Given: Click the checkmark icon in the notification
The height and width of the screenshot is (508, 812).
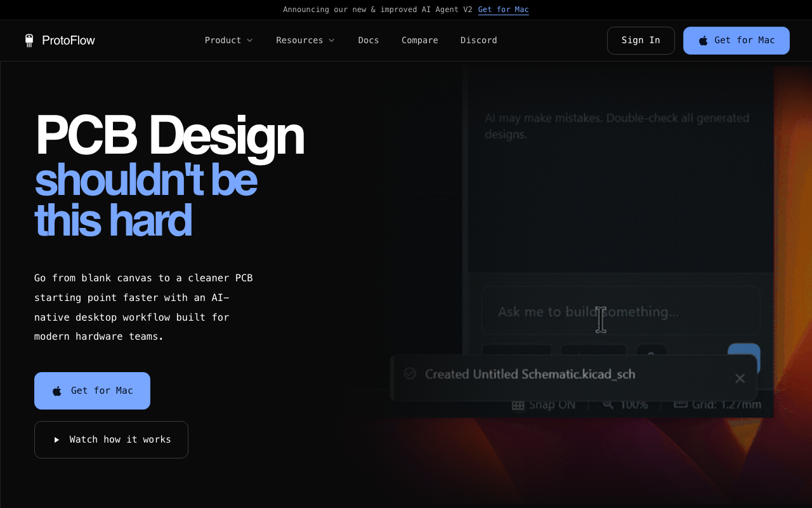Looking at the screenshot, I should click(410, 373).
